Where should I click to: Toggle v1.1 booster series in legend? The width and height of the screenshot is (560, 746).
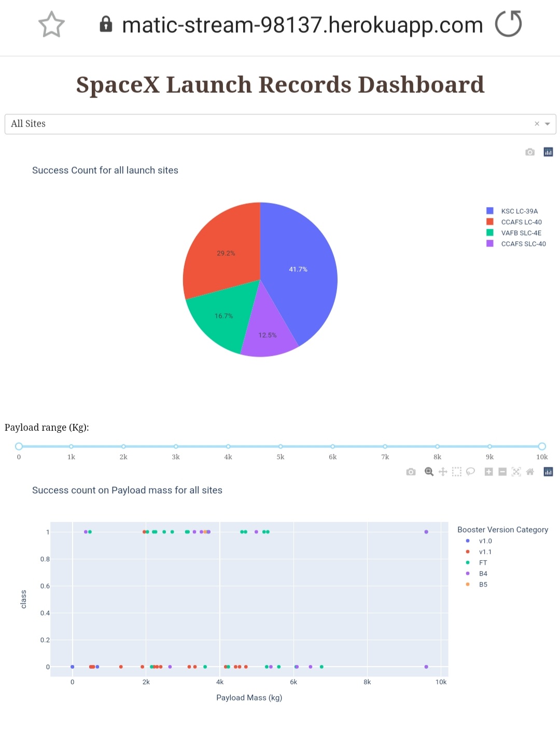click(480, 552)
